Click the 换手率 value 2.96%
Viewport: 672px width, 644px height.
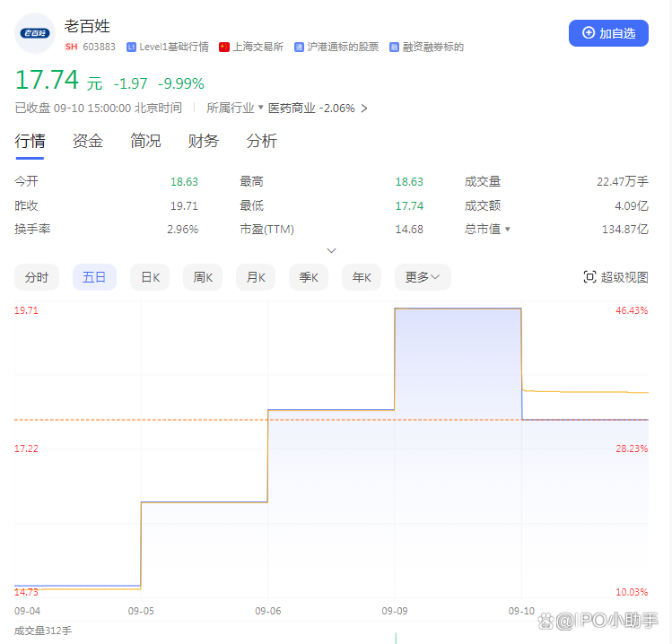(182, 230)
